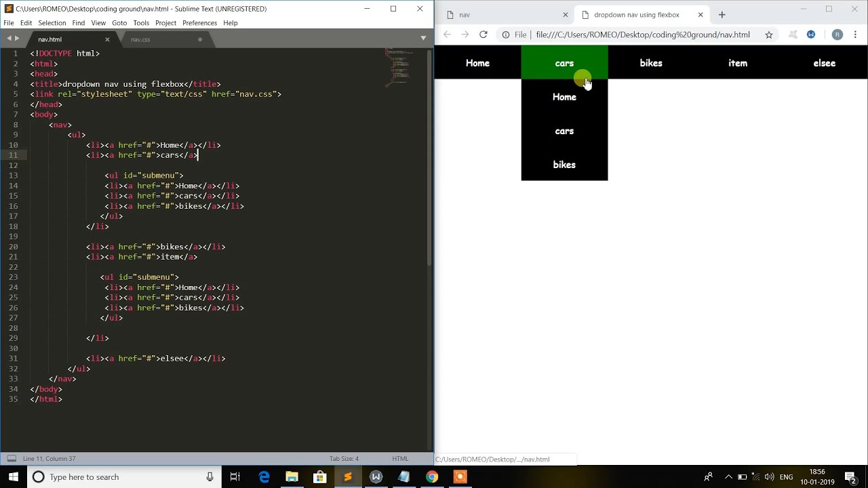Switch to Sublime Text taskbar icon
Viewport: 868px width, 488px height.
pos(348,477)
